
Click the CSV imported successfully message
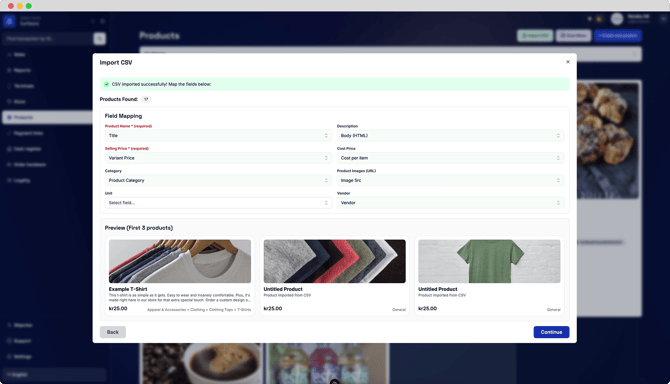162,84
